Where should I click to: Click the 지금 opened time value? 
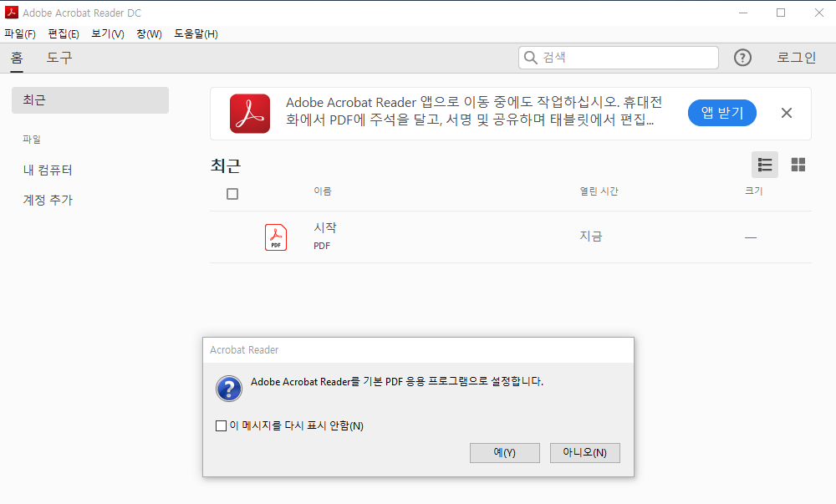pos(591,237)
